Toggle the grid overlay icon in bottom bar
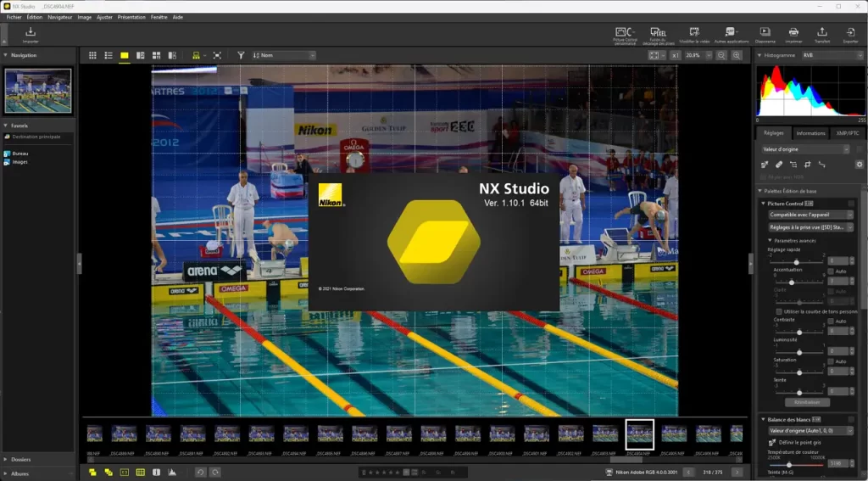Image resolution: width=868 pixels, height=481 pixels. pos(141,473)
